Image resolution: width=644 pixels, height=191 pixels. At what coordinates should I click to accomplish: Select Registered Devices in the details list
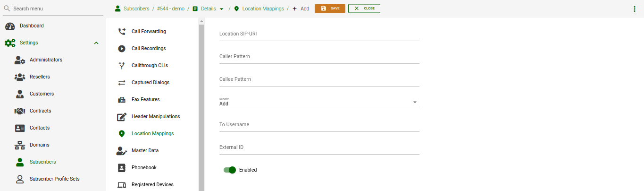point(153,184)
